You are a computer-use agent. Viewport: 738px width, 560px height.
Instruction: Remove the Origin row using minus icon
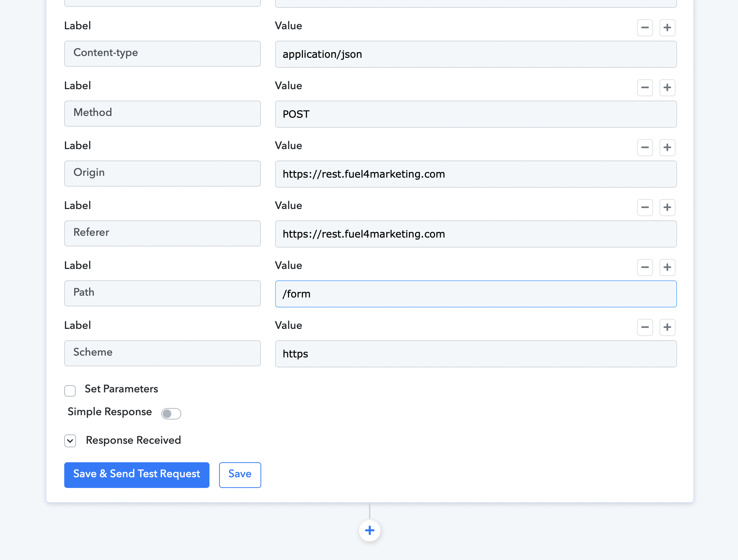[645, 148]
